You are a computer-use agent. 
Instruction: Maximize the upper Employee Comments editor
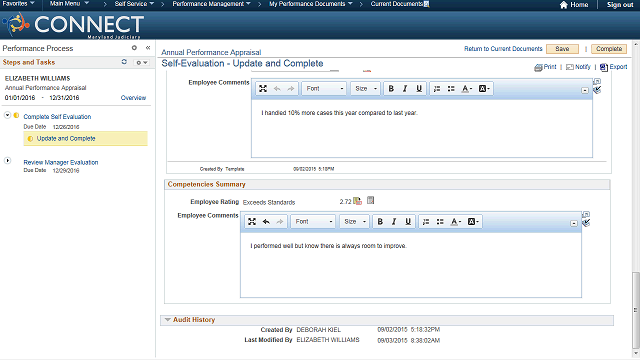(x=263, y=89)
